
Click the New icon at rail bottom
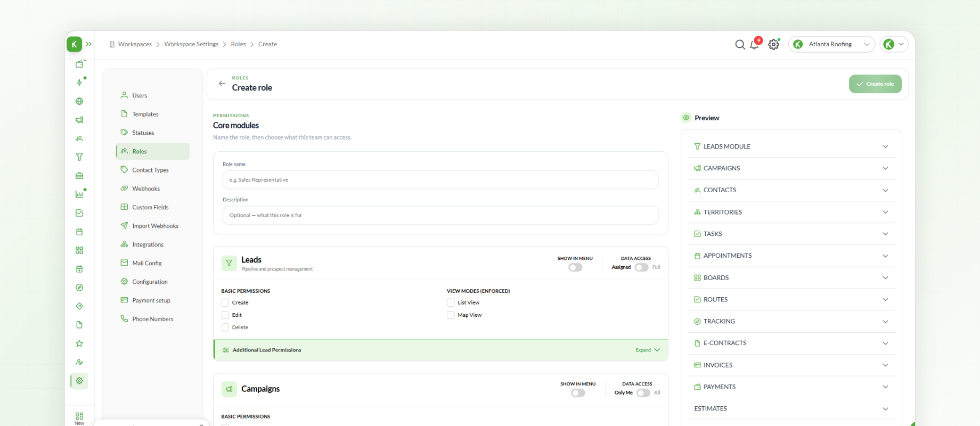(x=79, y=418)
